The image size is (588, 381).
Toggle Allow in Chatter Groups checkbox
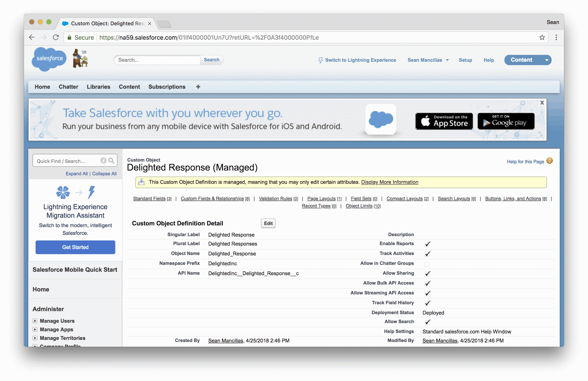pos(427,264)
